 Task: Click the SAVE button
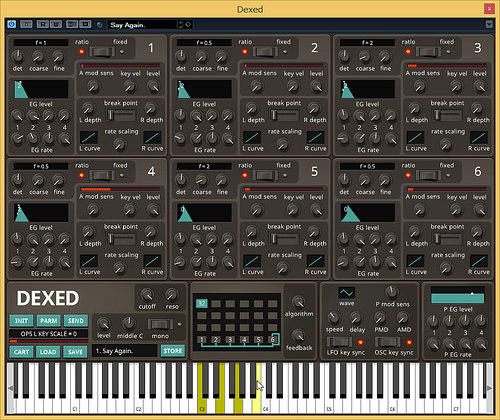75,352
